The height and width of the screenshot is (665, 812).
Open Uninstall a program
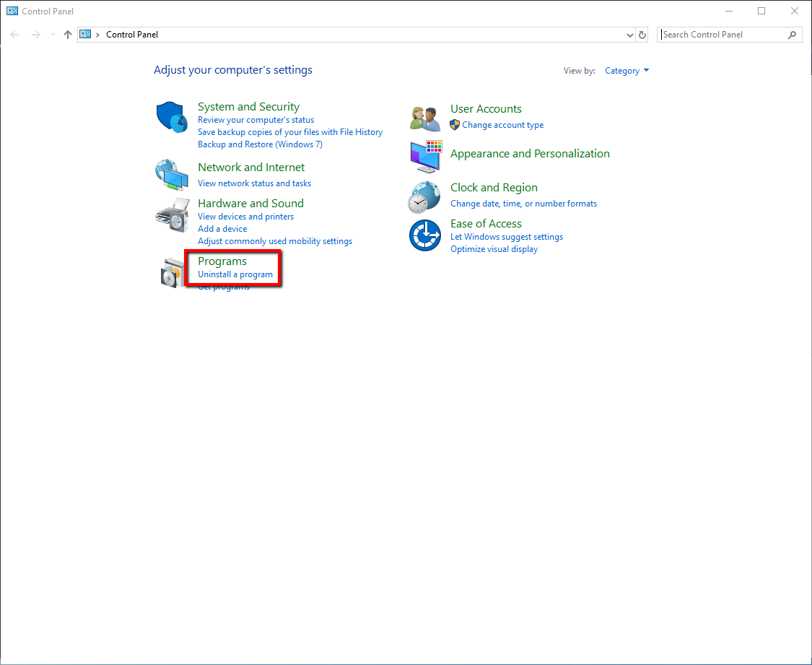click(x=234, y=274)
